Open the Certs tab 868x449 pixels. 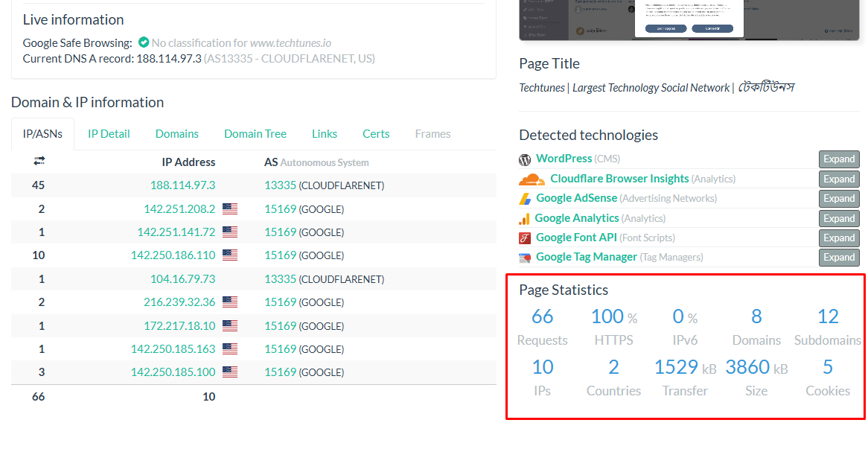[x=376, y=134]
